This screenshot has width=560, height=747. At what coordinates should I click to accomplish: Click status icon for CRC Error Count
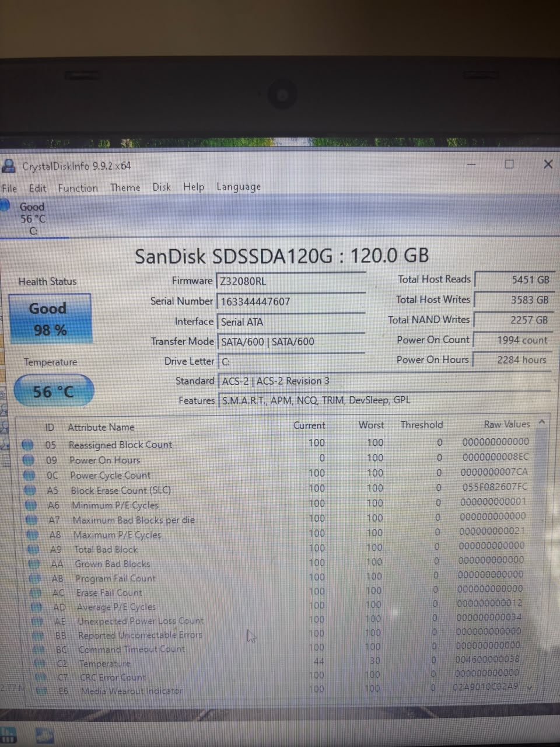pyautogui.click(x=41, y=677)
